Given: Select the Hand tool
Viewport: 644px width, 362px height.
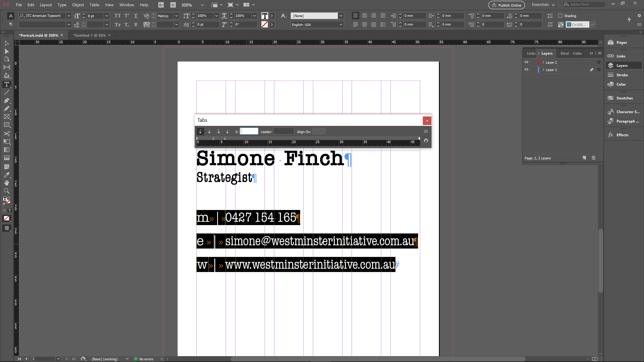Looking at the screenshot, I should click(x=7, y=183).
